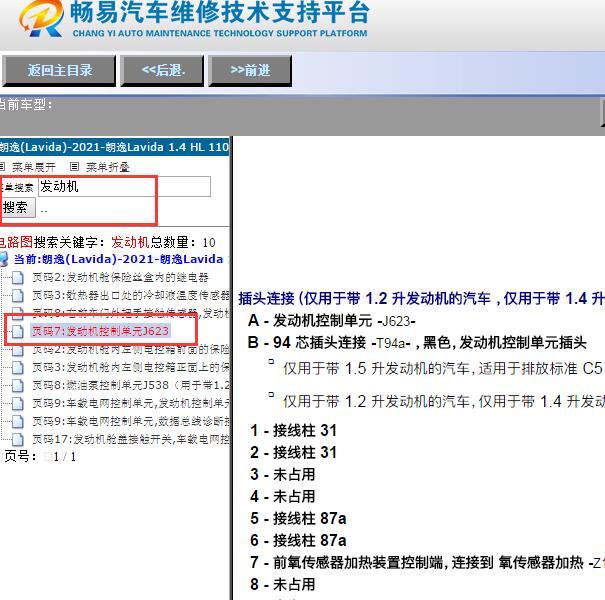Image resolution: width=605 pixels, height=600 pixels.
Task: Expand all menus via 菜单展开
Action: [34, 167]
